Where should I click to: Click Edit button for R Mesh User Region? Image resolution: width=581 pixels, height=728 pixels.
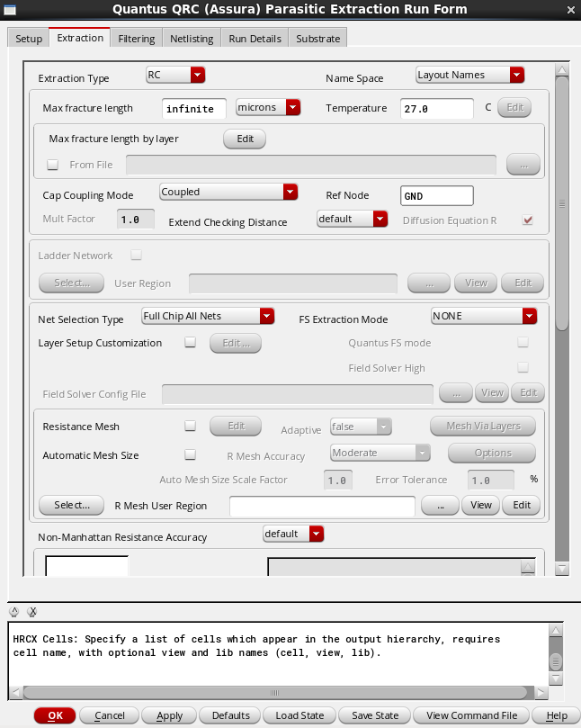521,505
